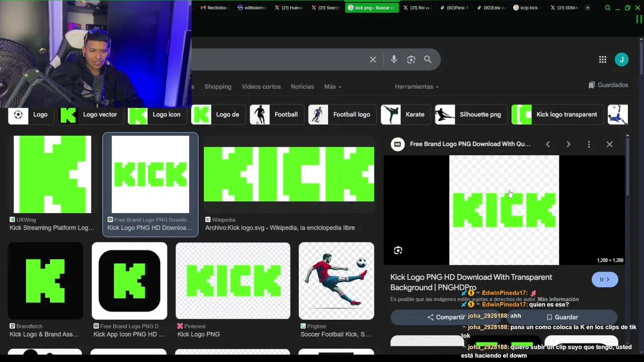Visit the source page with Ir button
The image size is (644, 362).
605,280
